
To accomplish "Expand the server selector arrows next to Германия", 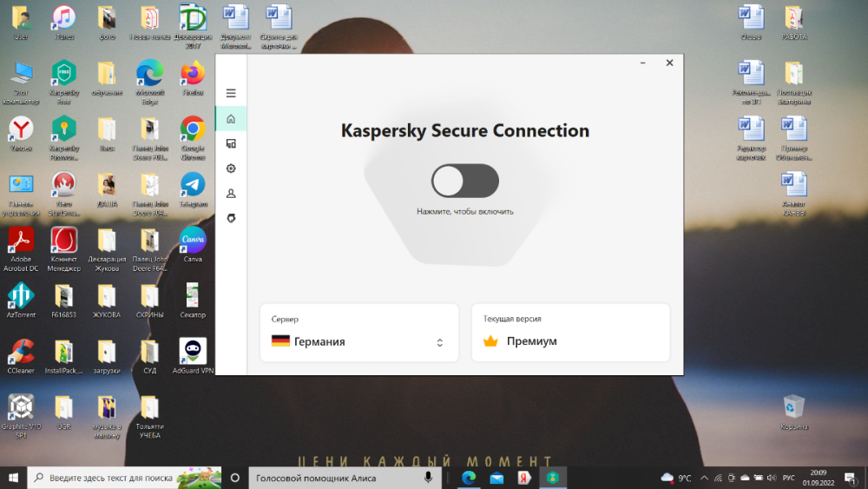I will [439, 342].
